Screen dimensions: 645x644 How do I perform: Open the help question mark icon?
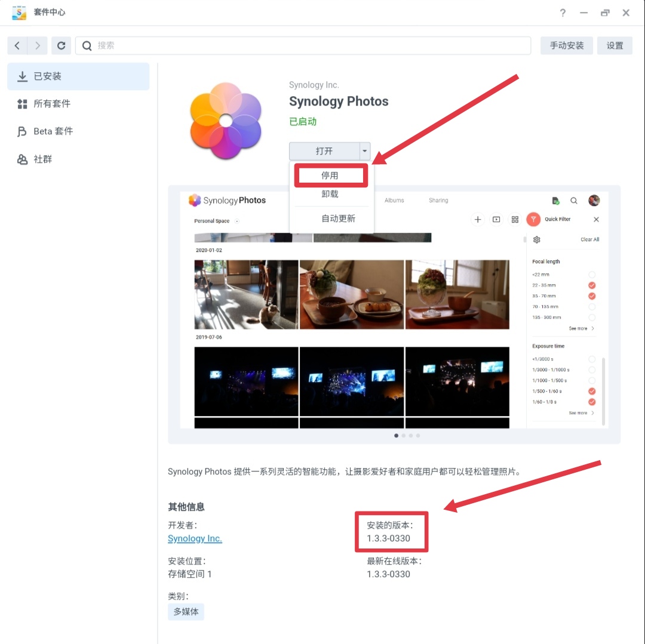tap(563, 13)
